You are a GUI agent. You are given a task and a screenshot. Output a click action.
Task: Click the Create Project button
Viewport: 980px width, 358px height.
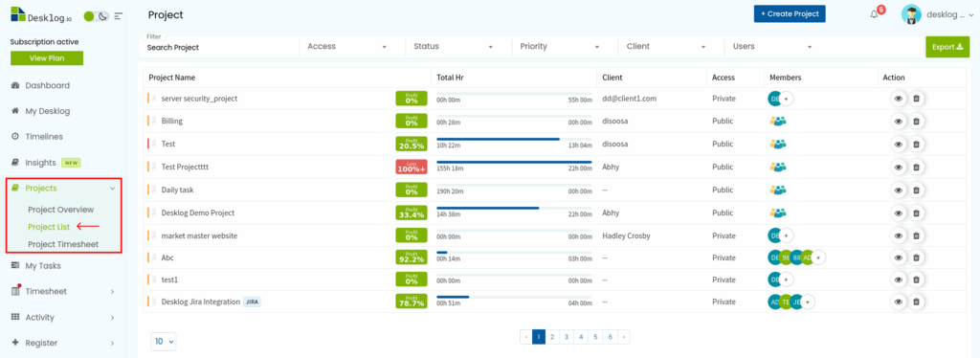click(x=790, y=13)
